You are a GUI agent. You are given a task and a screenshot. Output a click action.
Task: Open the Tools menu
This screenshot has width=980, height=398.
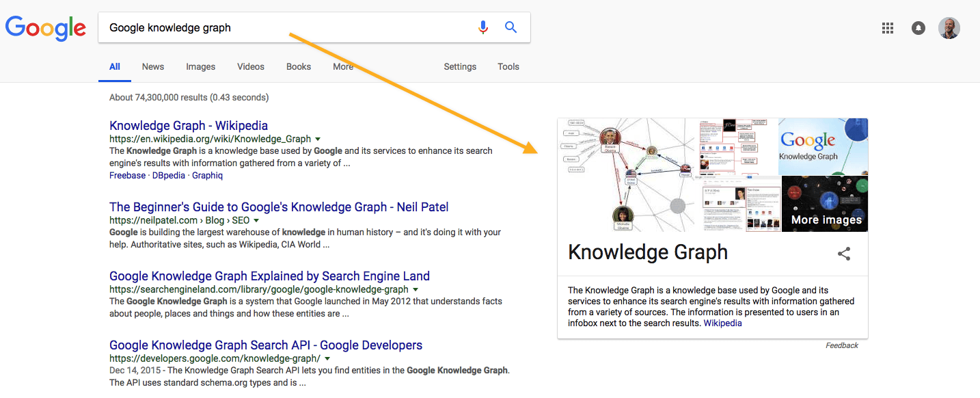coord(508,66)
